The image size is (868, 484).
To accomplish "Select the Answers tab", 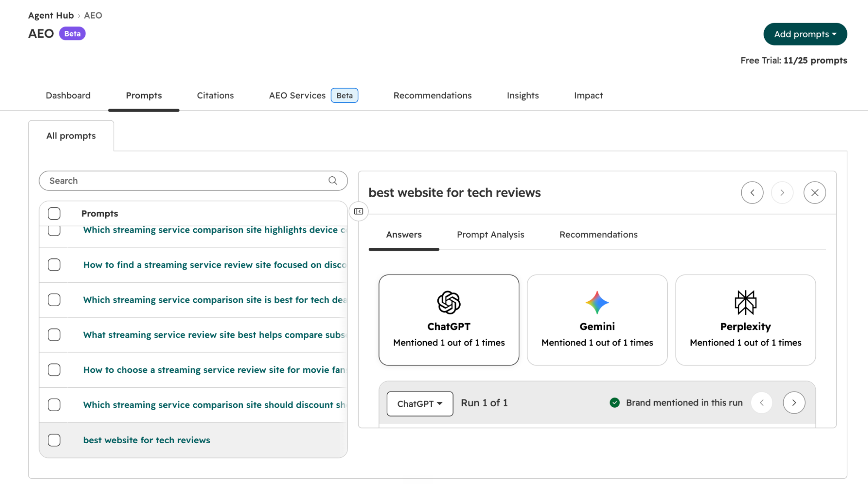I will [404, 234].
